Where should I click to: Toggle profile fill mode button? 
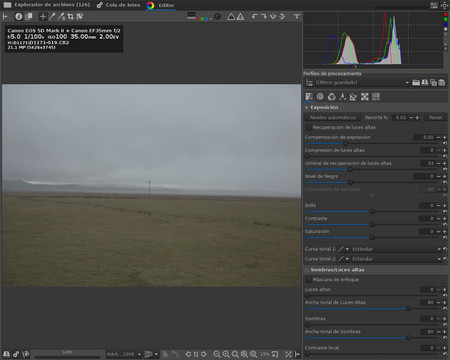[x=309, y=83]
